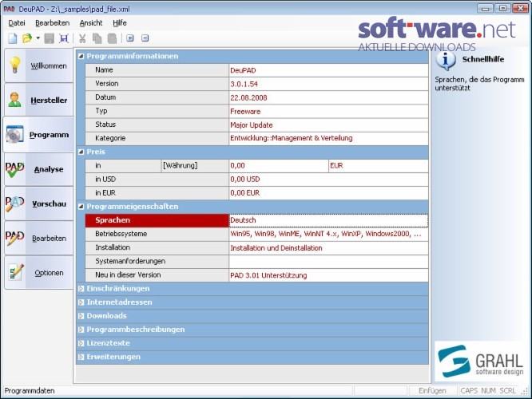Click the Programmdaten status bar text
The image size is (532, 399).
pyautogui.click(x=30, y=391)
